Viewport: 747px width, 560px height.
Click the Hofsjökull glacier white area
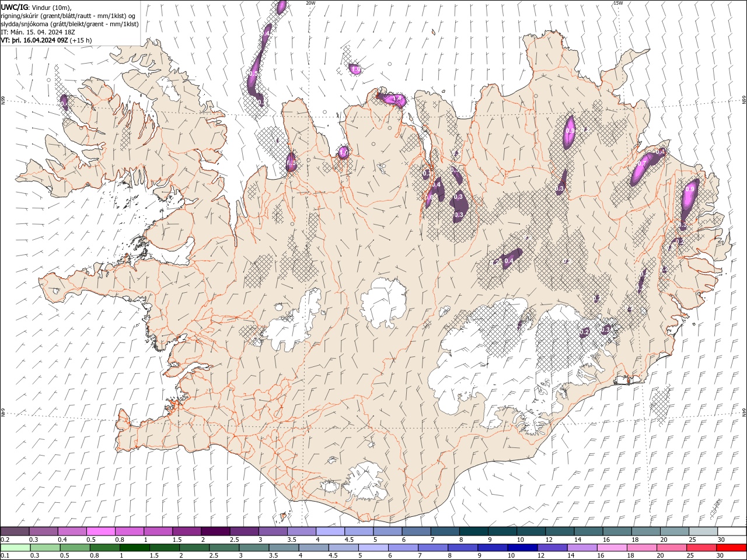[383, 302]
